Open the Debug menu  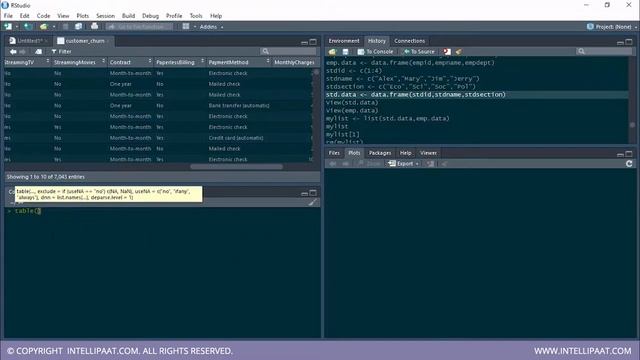point(150,16)
